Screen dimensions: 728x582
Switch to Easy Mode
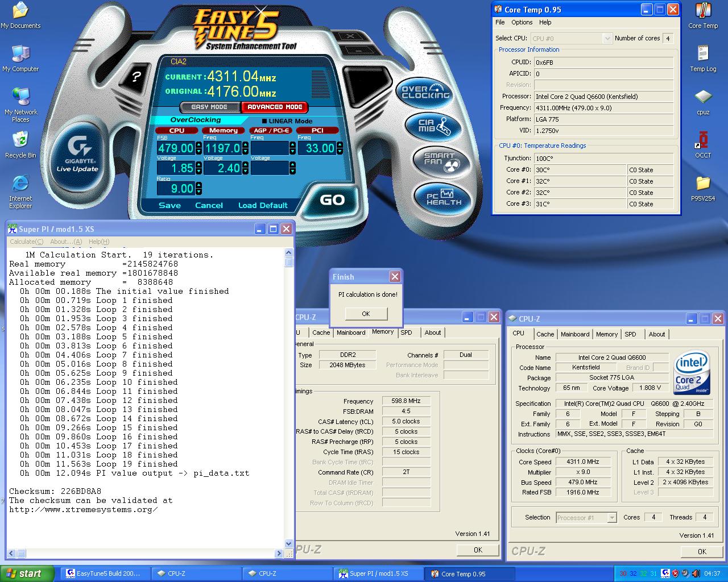click(x=209, y=107)
